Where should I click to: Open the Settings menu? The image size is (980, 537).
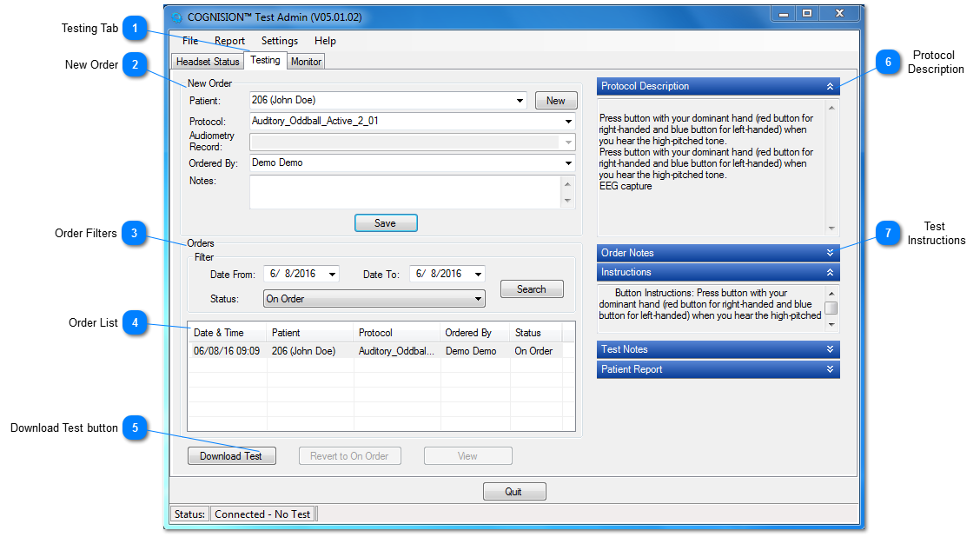[279, 41]
